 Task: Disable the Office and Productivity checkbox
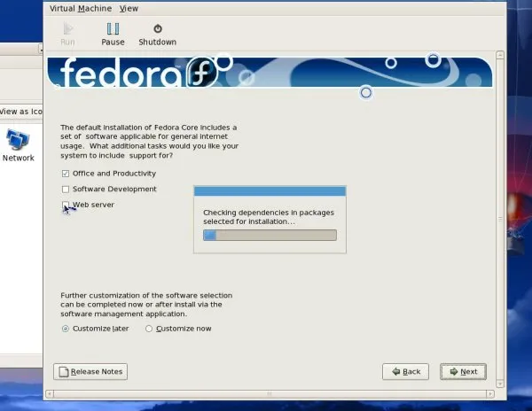(x=66, y=174)
